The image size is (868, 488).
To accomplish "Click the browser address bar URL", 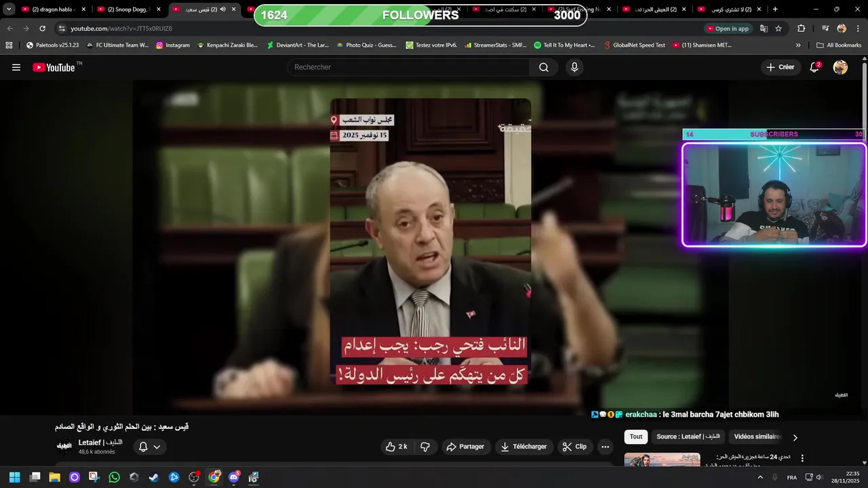I will click(x=121, y=28).
